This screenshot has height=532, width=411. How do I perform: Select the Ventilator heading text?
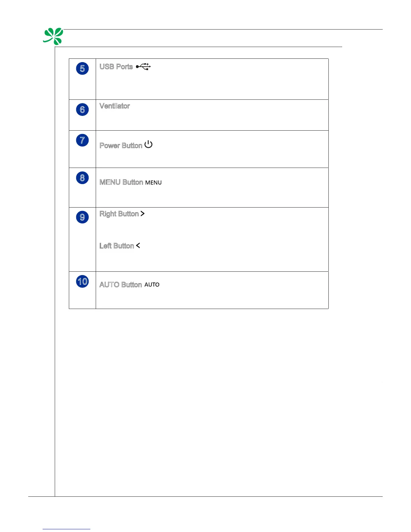[115, 106]
